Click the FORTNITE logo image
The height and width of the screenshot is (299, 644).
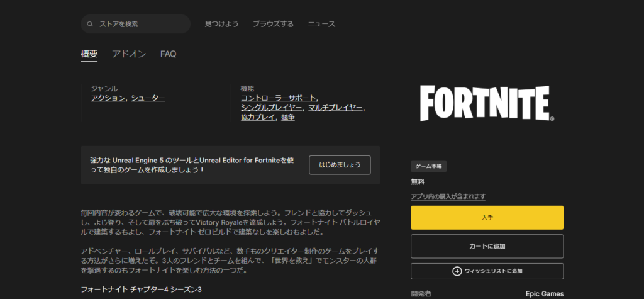(487, 103)
